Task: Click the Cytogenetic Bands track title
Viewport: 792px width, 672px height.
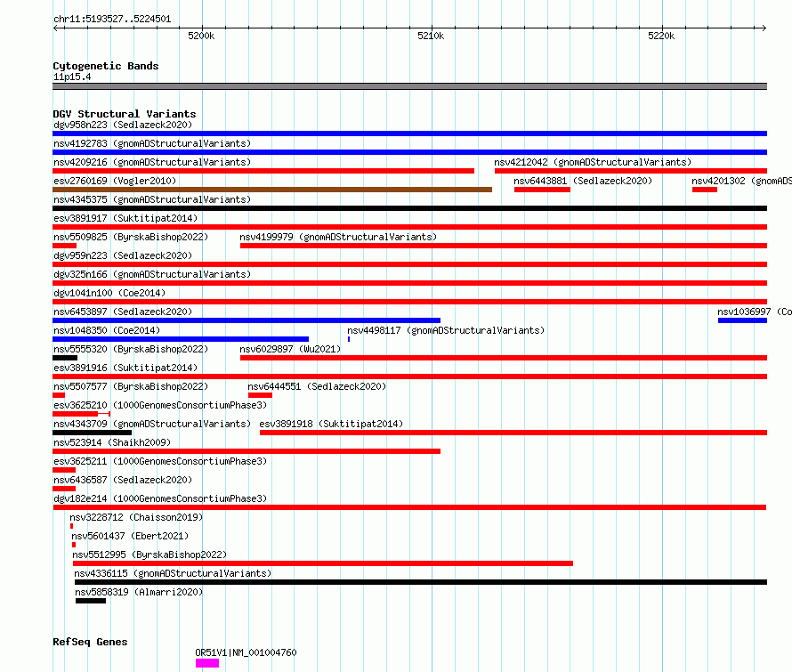Action: pyautogui.click(x=106, y=66)
